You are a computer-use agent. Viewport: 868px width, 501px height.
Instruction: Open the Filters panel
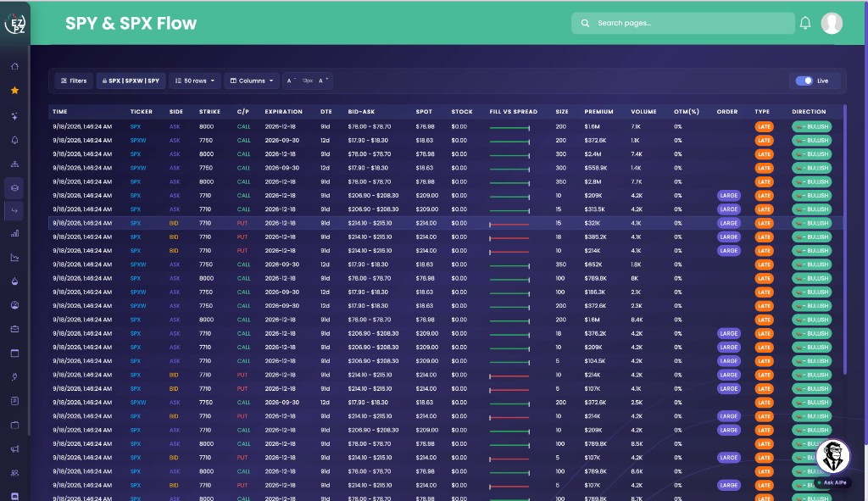74,81
